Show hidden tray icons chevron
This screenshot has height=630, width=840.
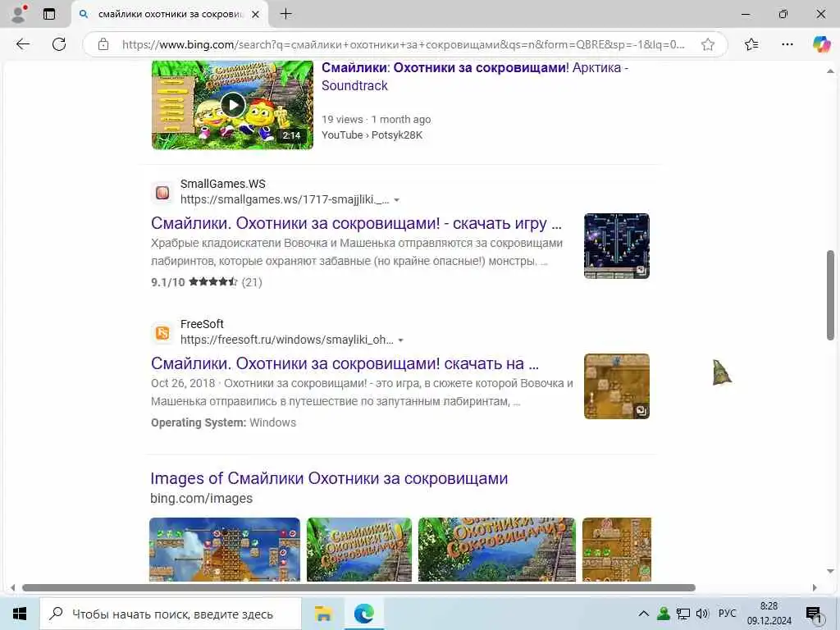(644, 614)
